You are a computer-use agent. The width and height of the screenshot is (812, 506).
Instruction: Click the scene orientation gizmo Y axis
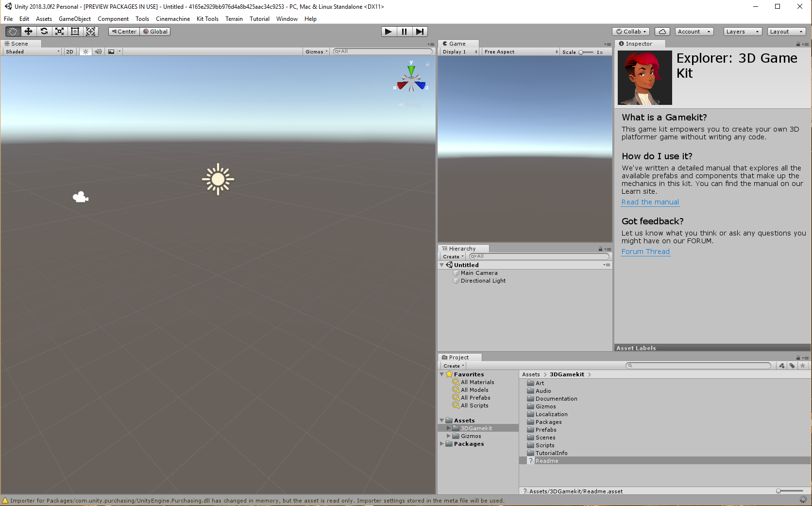point(411,69)
